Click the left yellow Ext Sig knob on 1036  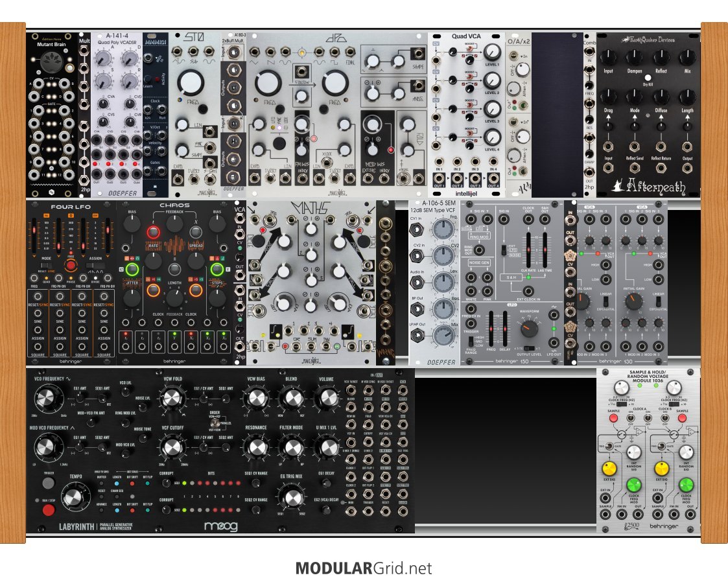(609, 469)
